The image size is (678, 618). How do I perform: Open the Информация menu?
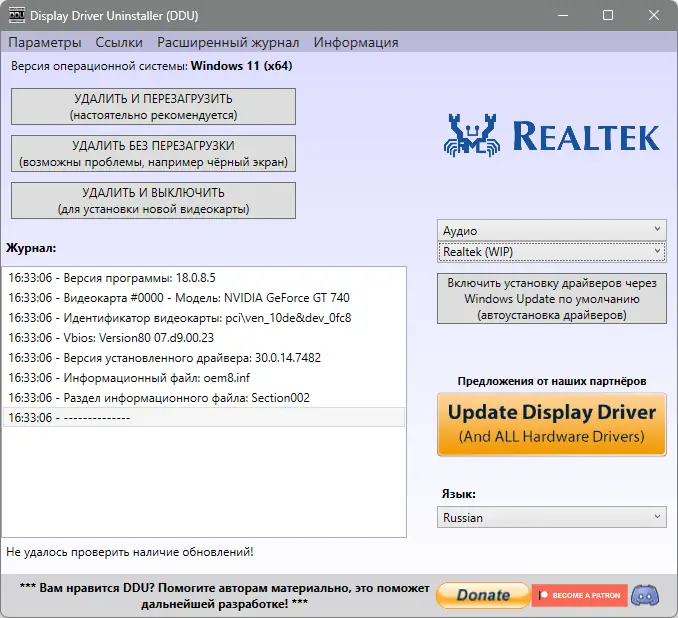(x=356, y=42)
